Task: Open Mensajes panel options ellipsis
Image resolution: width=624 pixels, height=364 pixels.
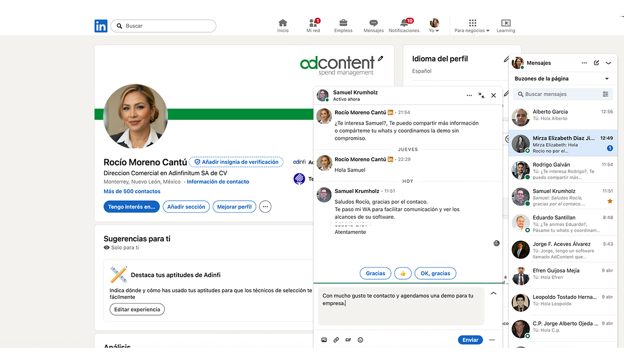Action: 584,63
